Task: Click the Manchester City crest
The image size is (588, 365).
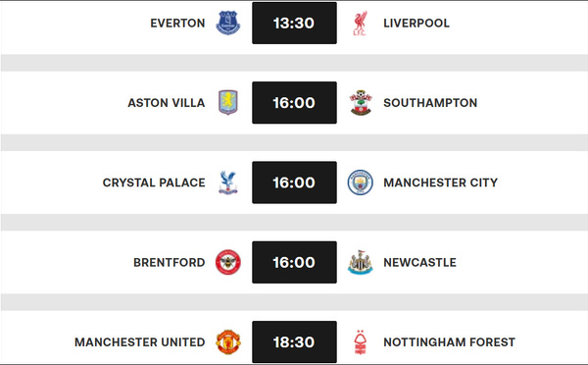Action: click(360, 182)
